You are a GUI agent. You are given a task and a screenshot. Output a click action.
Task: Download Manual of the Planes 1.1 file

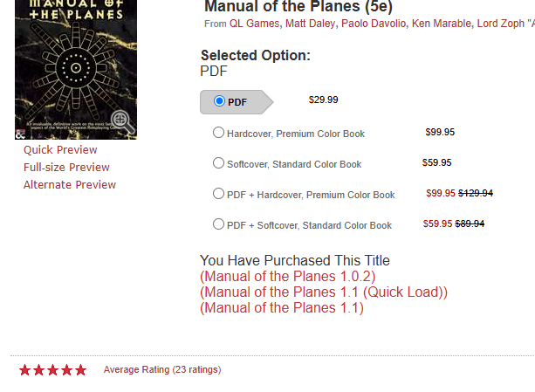click(282, 308)
